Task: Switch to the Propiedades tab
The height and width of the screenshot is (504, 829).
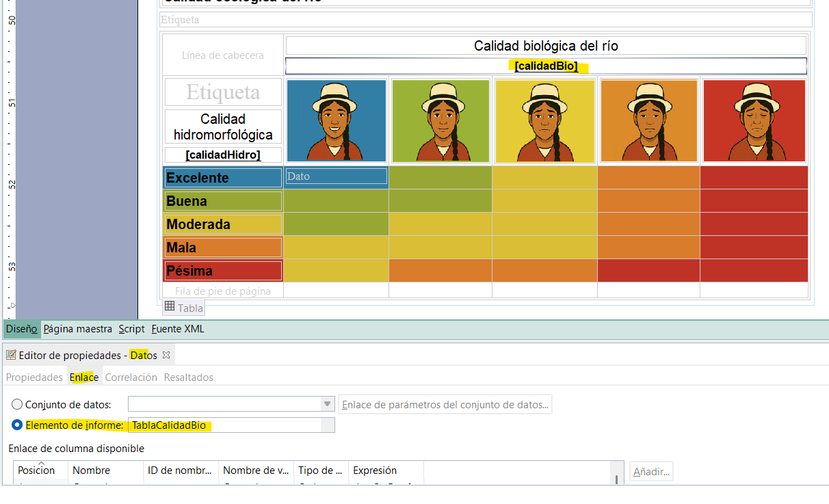Action: click(34, 377)
